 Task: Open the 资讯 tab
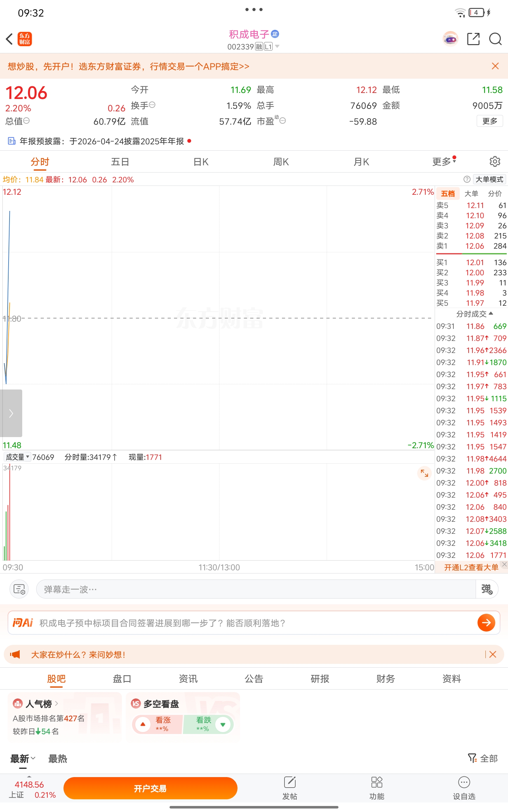tap(188, 679)
